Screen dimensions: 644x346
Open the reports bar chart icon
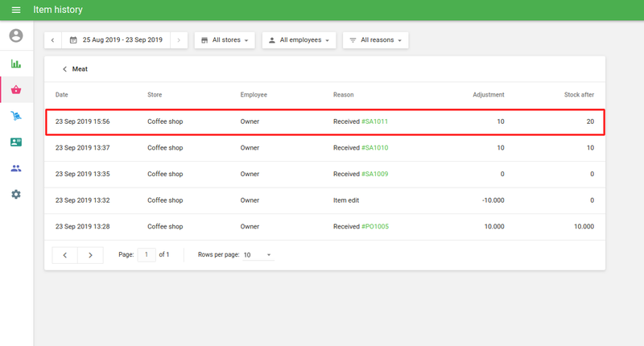tap(16, 64)
